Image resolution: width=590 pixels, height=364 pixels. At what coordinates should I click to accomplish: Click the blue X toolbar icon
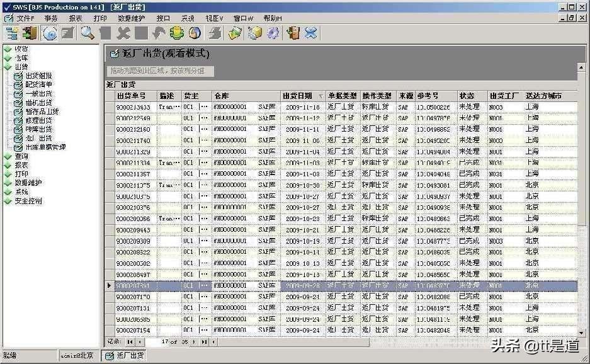pos(311,33)
